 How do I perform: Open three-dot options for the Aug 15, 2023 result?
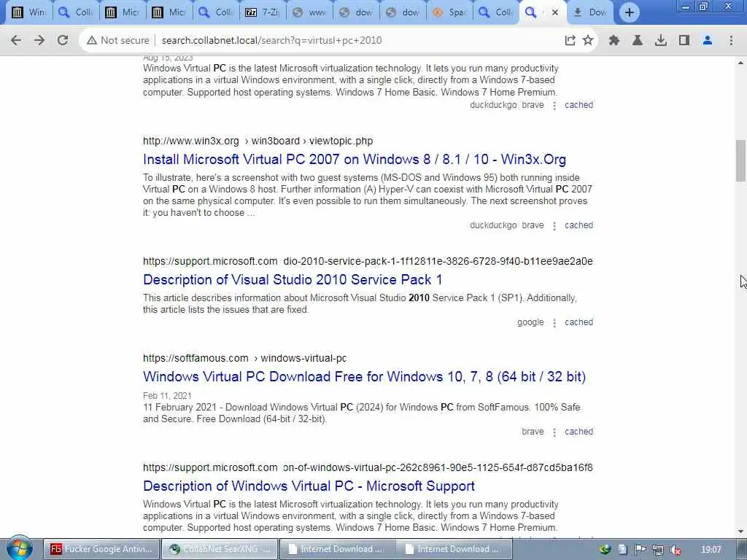point(554,106)
